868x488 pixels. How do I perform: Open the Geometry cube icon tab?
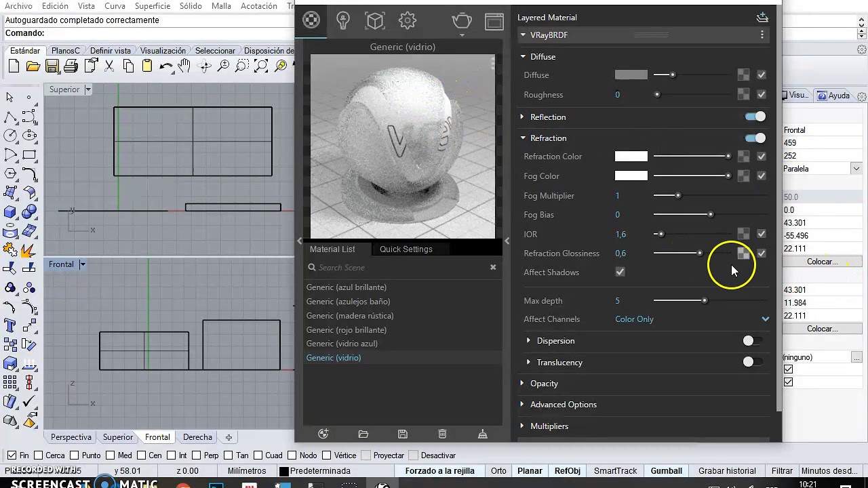click(x=375, y=20)
